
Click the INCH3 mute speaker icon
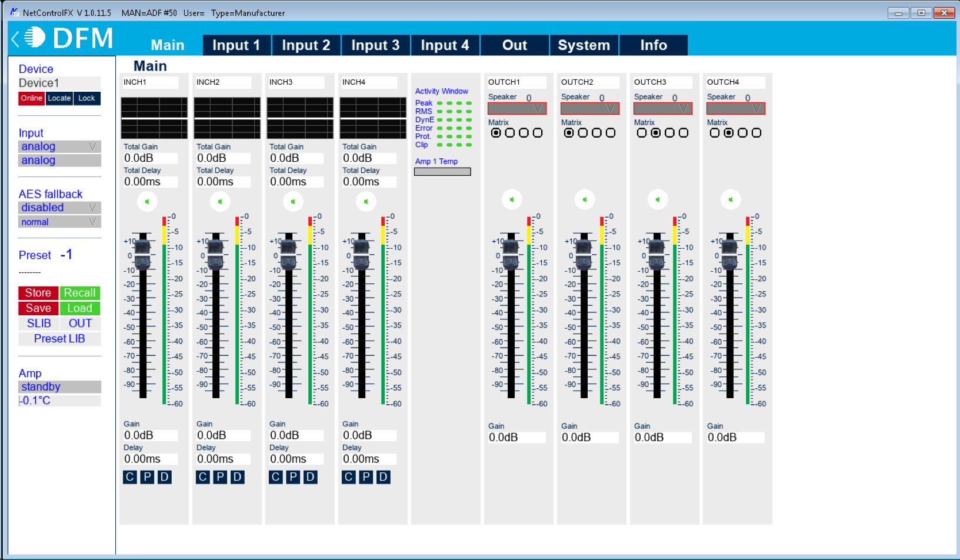pos(293,202)
